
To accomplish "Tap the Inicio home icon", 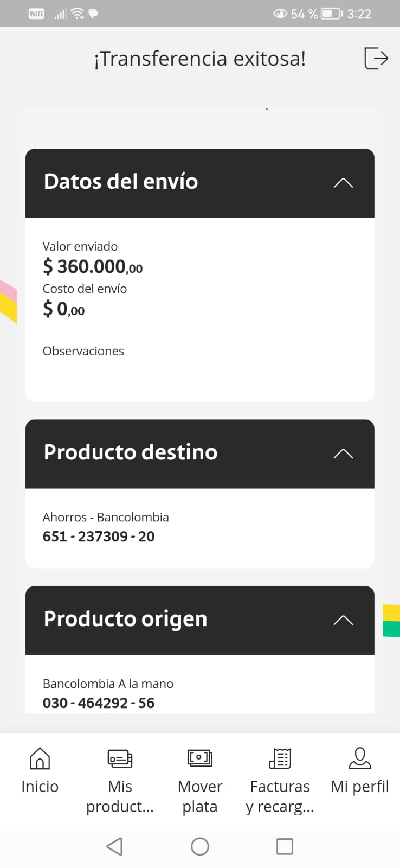I will tap(40, 758).
